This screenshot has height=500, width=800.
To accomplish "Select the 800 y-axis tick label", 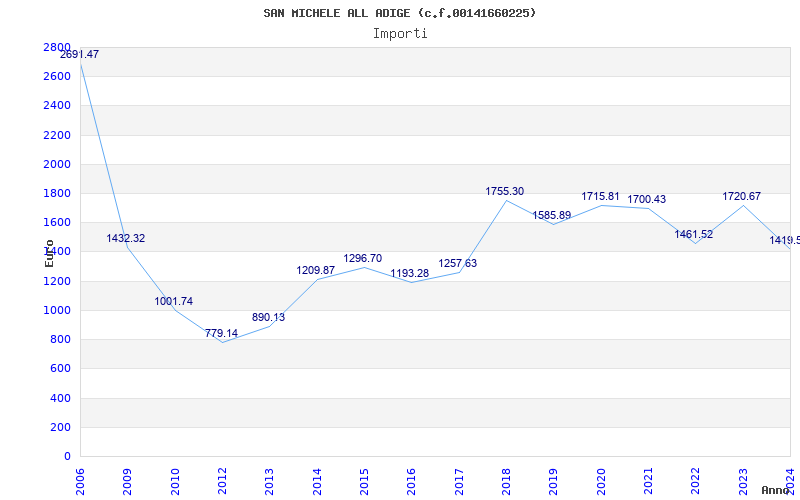I will click(60, 339).
